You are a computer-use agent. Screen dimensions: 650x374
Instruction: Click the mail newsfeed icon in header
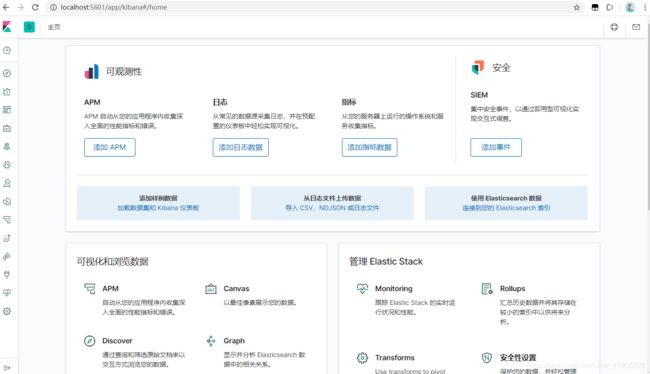tap(636, 27)
